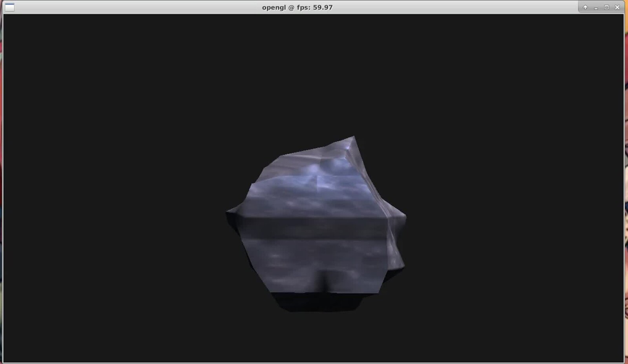Click the shade (up arrow) window button

(x=585, y=7)
